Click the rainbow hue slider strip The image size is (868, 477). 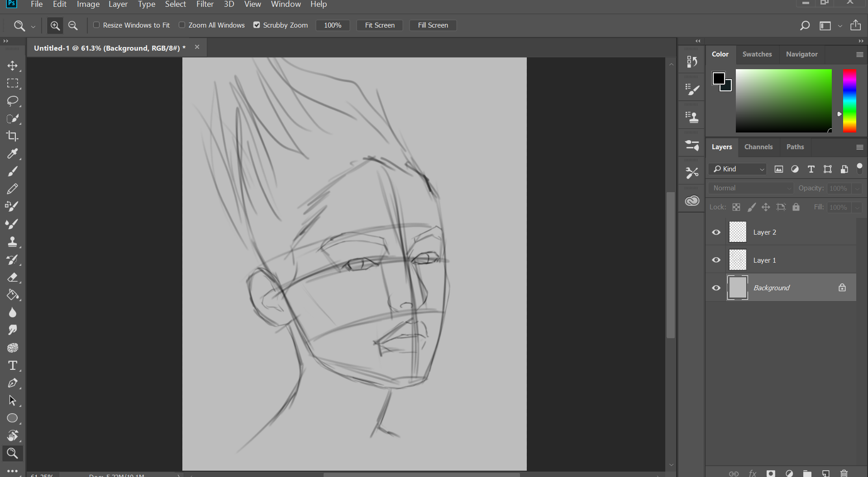click(x=849, y=101)
